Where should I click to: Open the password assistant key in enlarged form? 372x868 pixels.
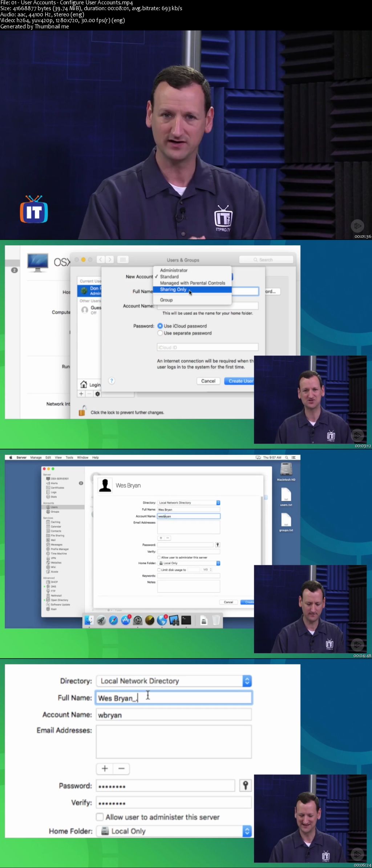246,785
